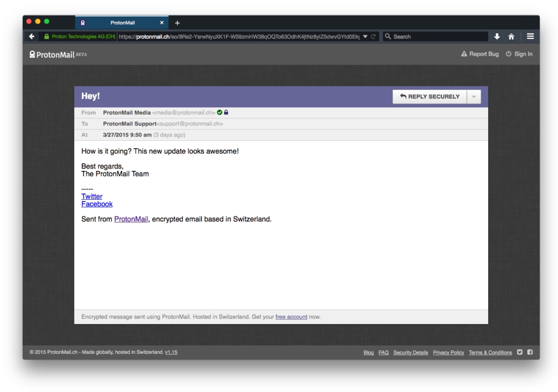Minimize window with yellow button
The image size is (558, 392).
[x=38, y=21]
